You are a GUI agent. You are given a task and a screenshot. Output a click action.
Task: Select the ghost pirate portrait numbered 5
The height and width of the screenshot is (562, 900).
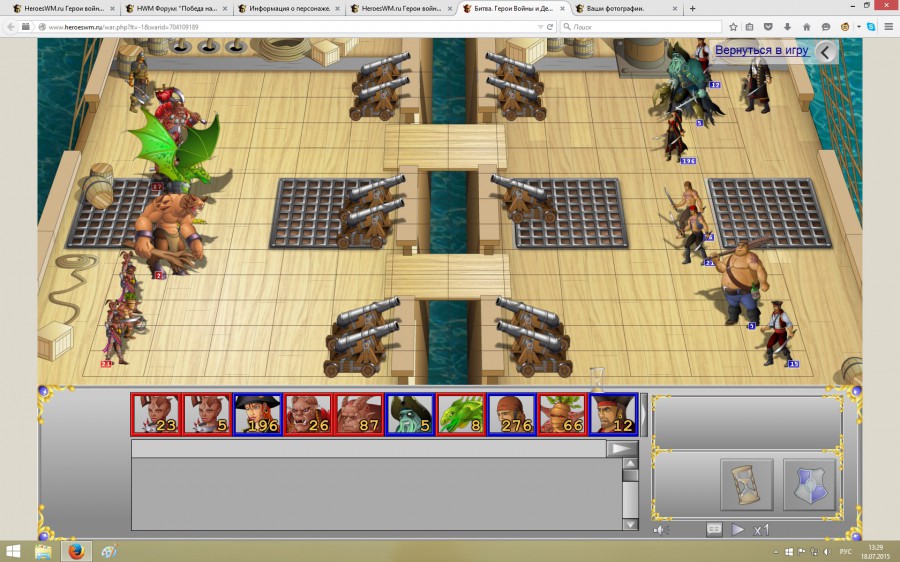coord(409,414)
